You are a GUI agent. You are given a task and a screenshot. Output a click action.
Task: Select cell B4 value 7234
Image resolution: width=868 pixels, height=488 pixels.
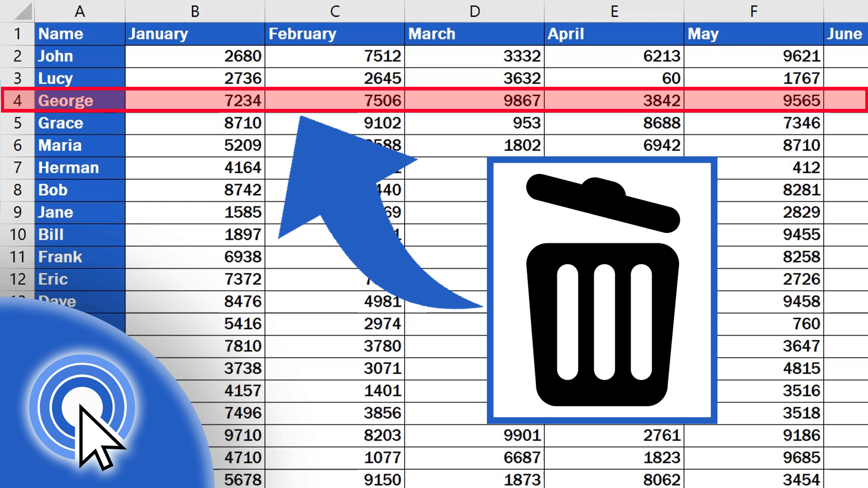click(x=194, y=100)
